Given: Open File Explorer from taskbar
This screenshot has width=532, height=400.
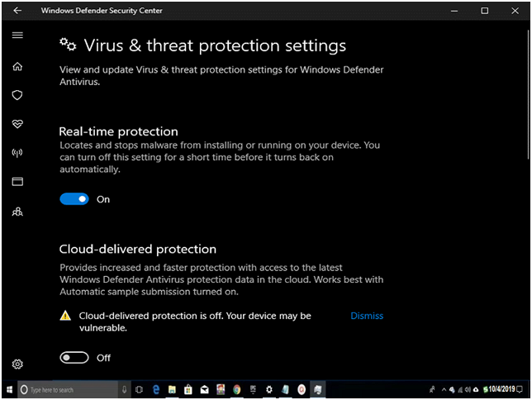Looking at the screenshot, I should pyautogui.click(x=172, y=389).
